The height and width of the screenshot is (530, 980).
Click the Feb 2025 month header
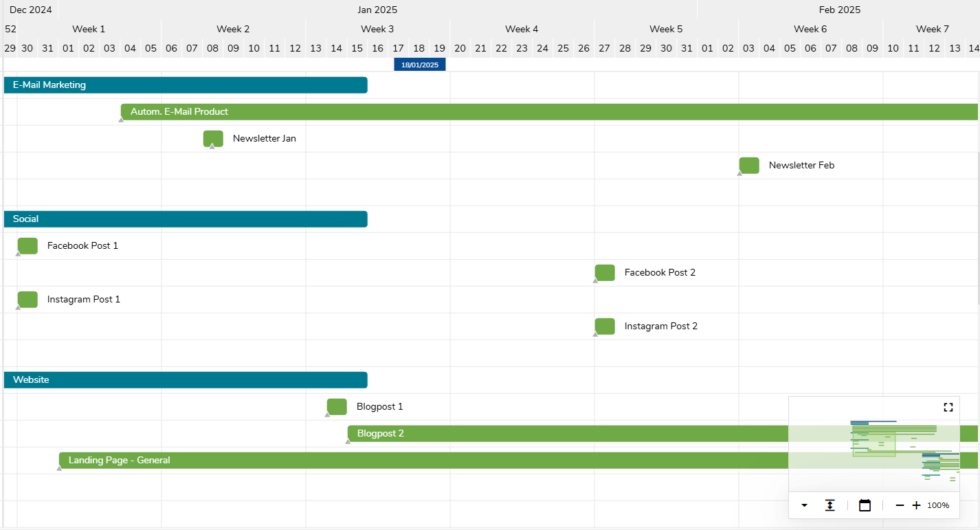tap(840, 10)
